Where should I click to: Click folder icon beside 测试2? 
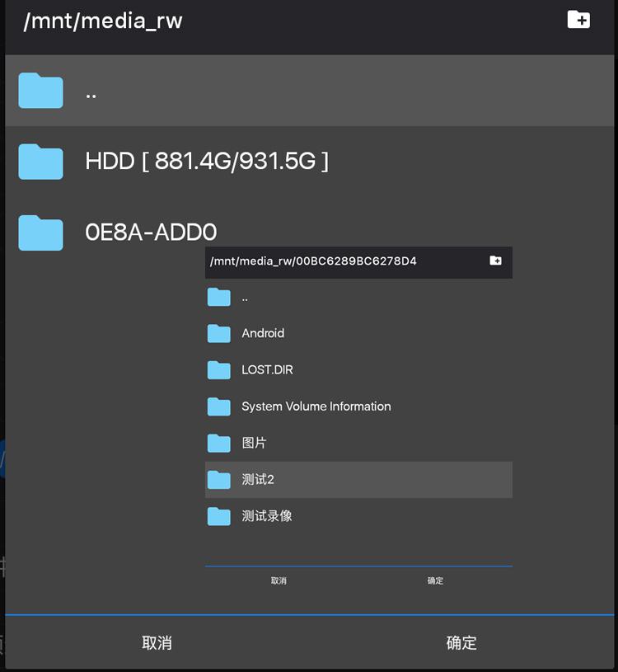tap(219, 480)
